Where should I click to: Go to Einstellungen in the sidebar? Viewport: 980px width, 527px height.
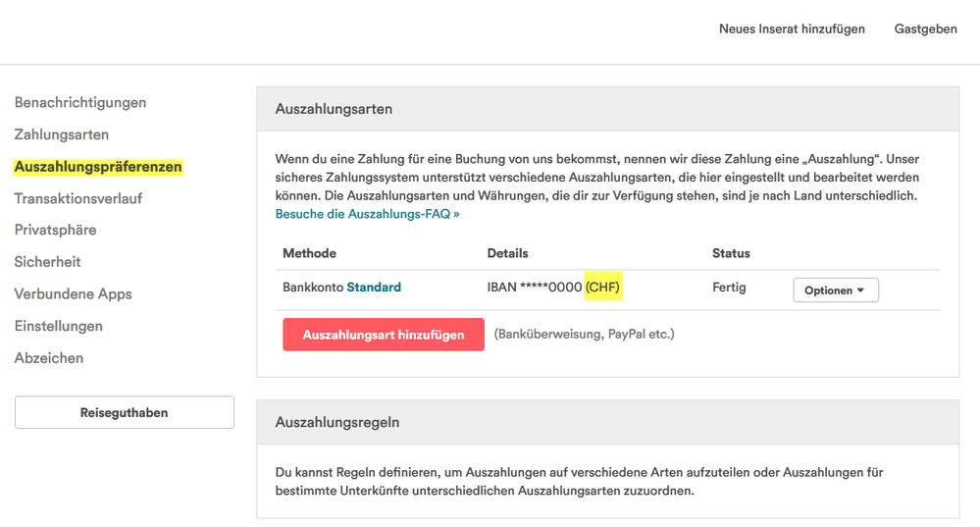coord(59,326)
